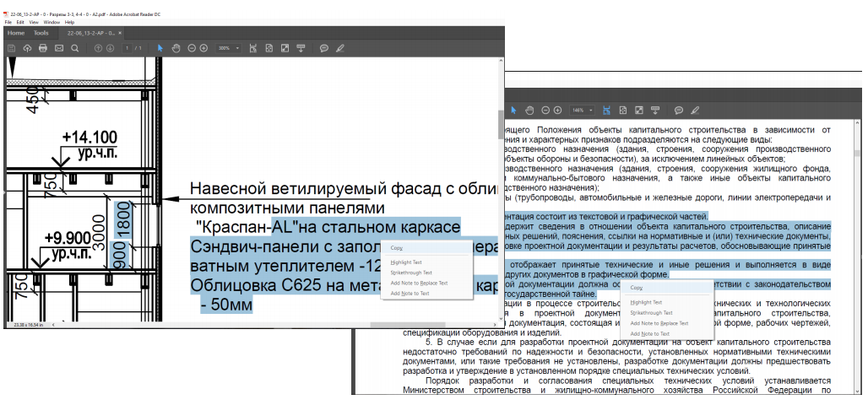This screenshot has height=405, width=868.
Task: Select the arrow selection tool in 300% window
Action: [160, 48]
